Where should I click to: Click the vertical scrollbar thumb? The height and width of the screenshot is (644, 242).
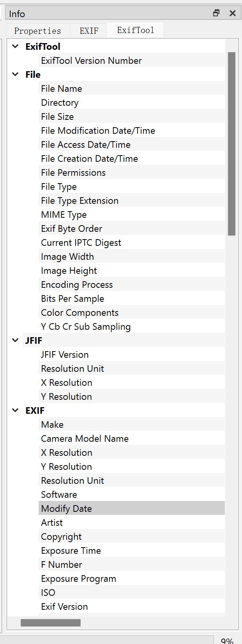point(231,144)
